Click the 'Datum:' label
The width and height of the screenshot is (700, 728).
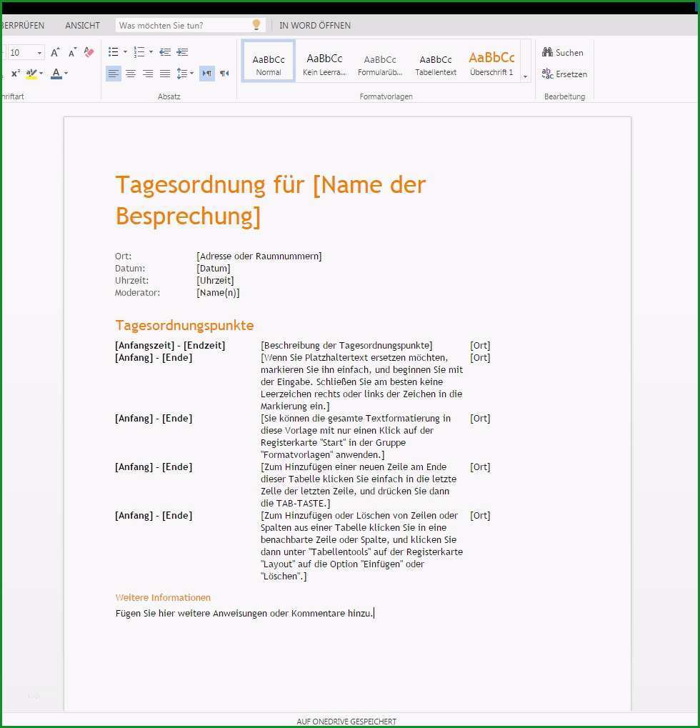coord(130,269)
